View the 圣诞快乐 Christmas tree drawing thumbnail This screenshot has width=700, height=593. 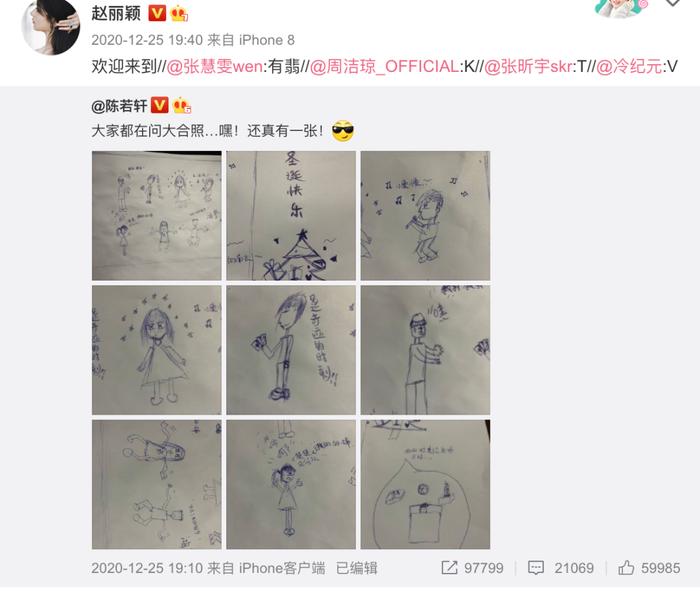tap(291, 216)
